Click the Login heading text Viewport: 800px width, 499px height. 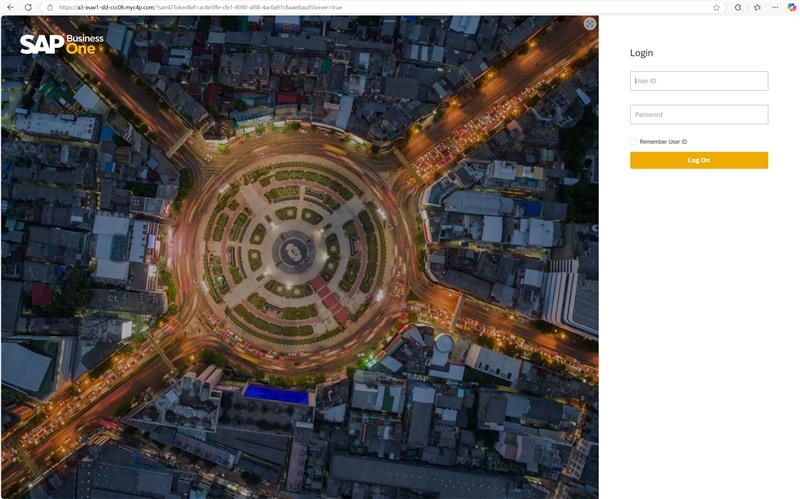pos(641,53)
